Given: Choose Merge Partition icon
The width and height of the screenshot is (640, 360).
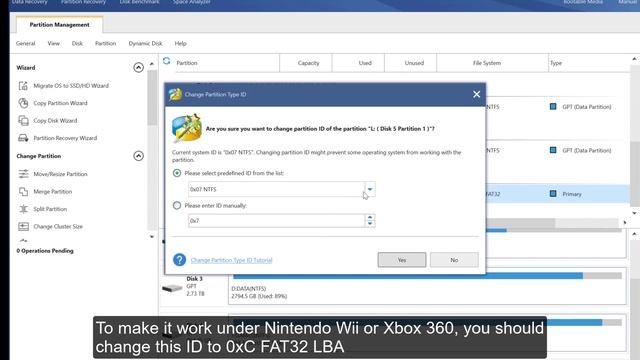Looking at the screenshot, I should tap(23, 191).
